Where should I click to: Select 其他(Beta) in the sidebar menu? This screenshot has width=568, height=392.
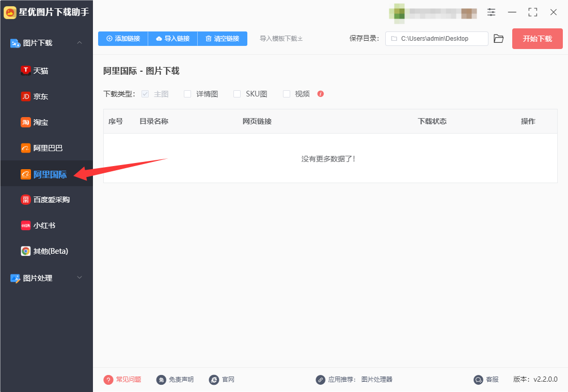coord(46,251)
